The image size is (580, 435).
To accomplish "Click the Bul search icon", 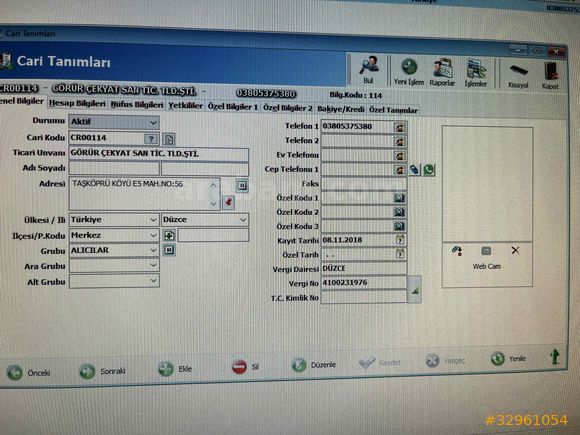I will 368,70.
